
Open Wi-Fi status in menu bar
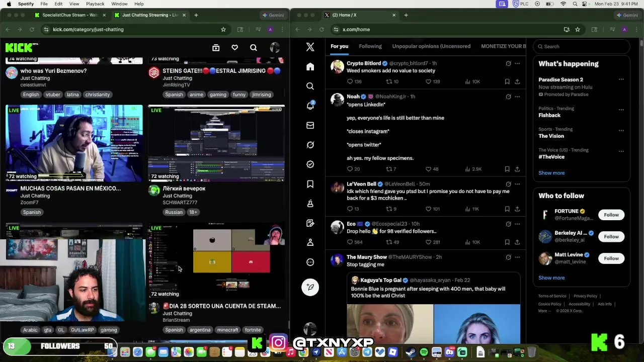[563, 4]
